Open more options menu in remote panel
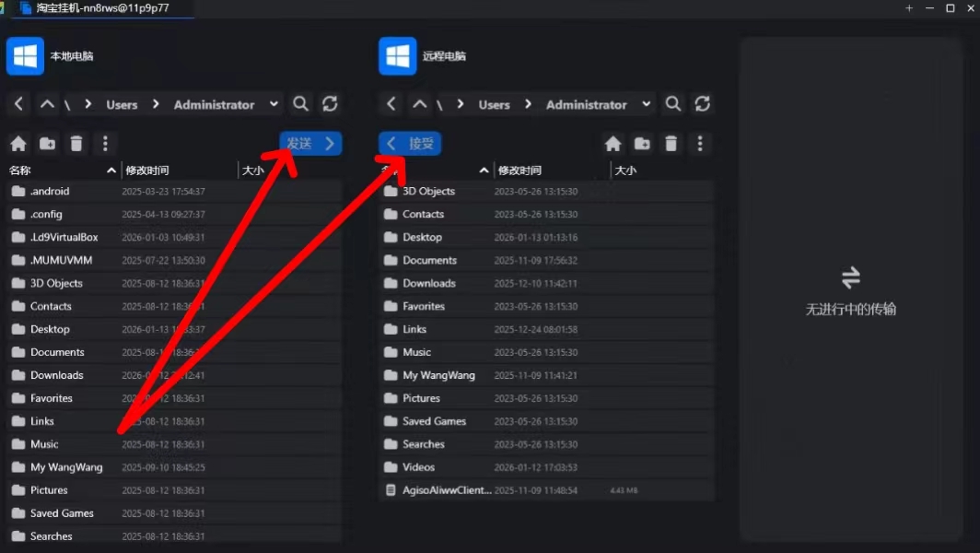Viewport: 980px width, 553px height. pos(700,144)
